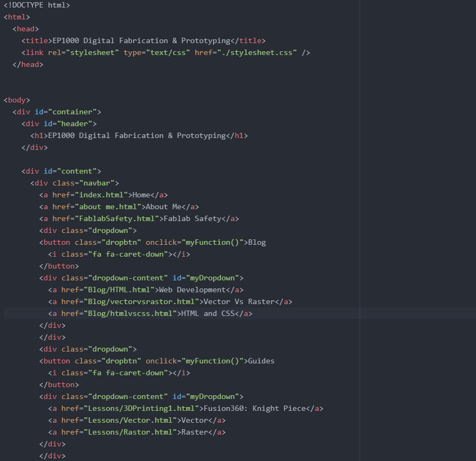Click the "Blog/htmlvscss.html" href value

[x=130, y=313]
